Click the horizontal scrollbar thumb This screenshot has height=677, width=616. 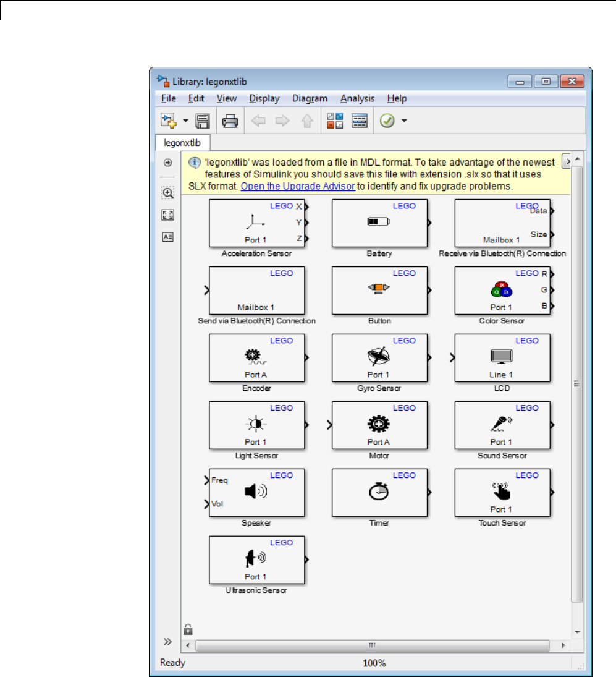(373, 645)
